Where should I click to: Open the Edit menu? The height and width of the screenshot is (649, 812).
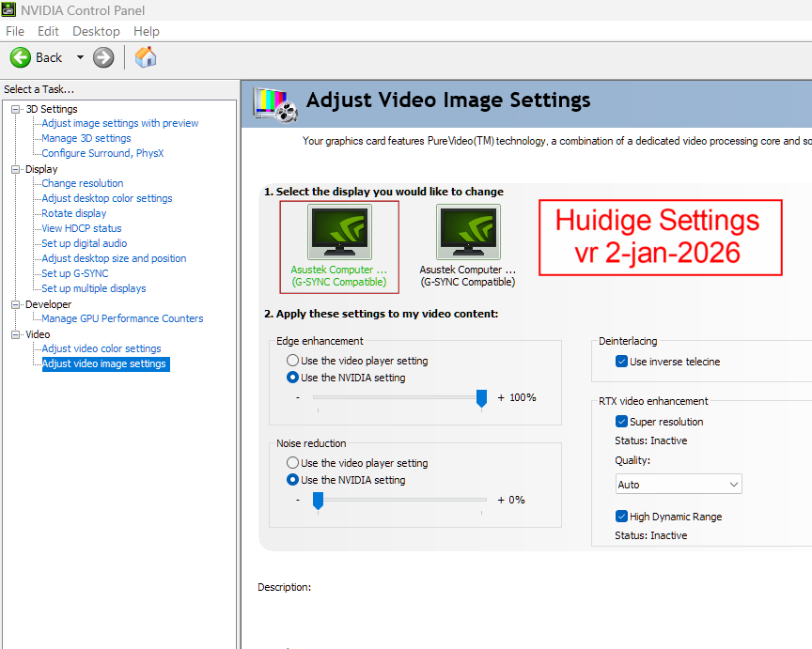pos(48,32)
